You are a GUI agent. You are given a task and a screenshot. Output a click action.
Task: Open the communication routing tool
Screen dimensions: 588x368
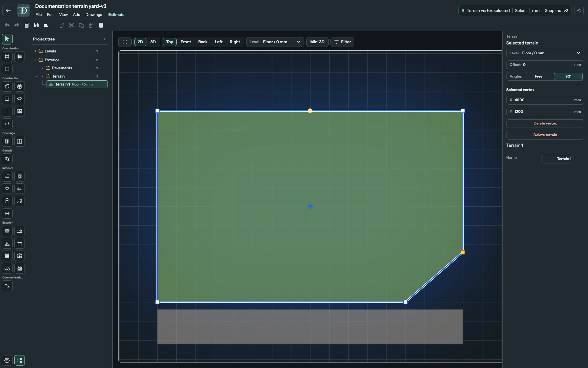[7, 286]
